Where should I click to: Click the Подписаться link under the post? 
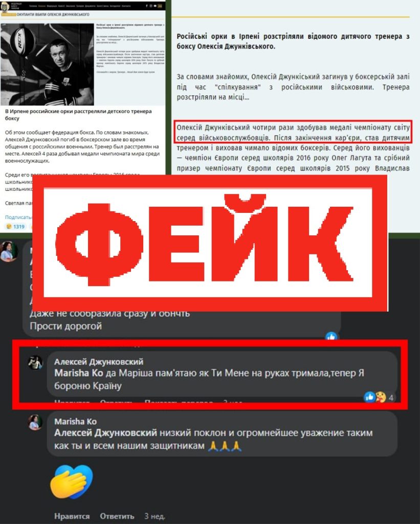[x=18, y=217]
